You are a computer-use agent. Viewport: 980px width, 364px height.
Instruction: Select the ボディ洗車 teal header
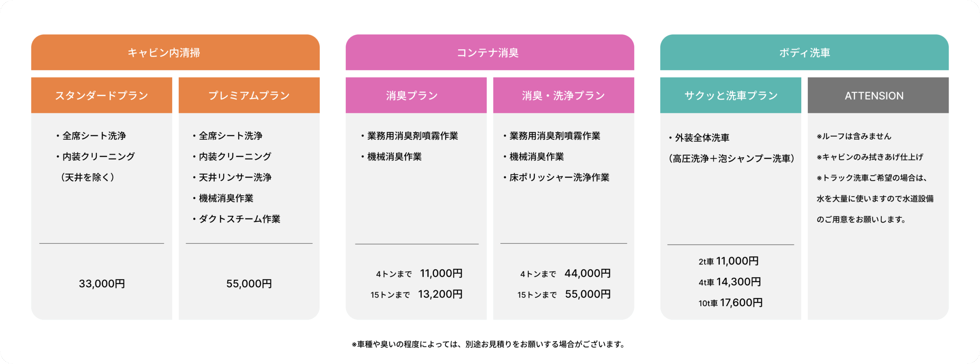(804, 52)
